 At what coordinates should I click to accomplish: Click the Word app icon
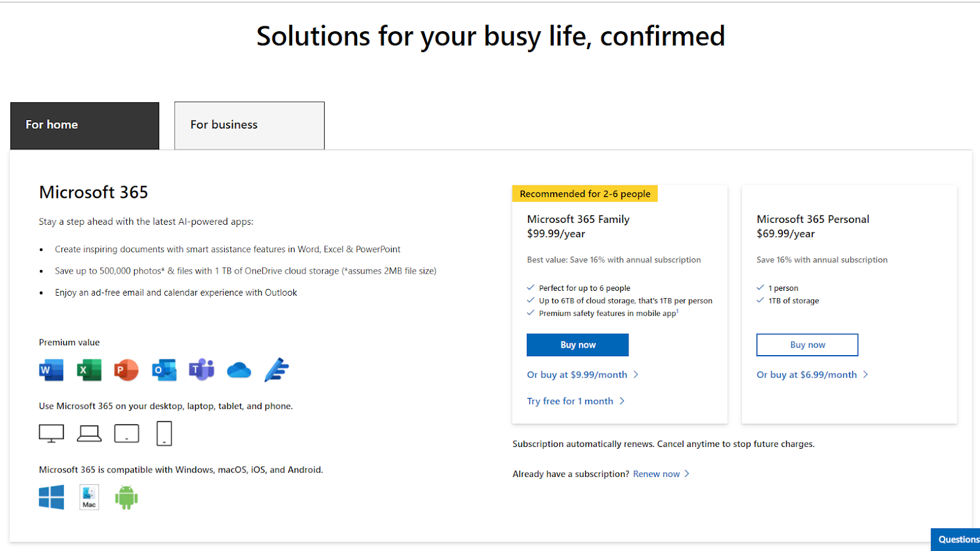point(51,370)
